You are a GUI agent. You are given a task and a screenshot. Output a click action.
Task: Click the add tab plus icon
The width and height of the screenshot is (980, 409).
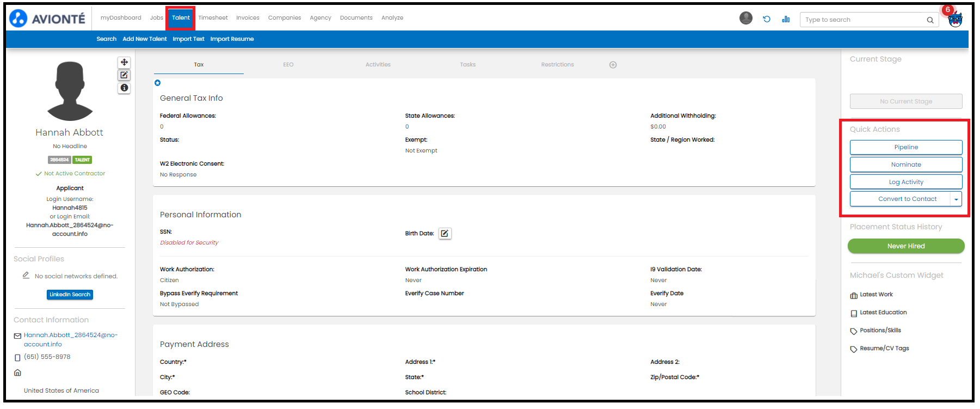click(x=613, y=65)
